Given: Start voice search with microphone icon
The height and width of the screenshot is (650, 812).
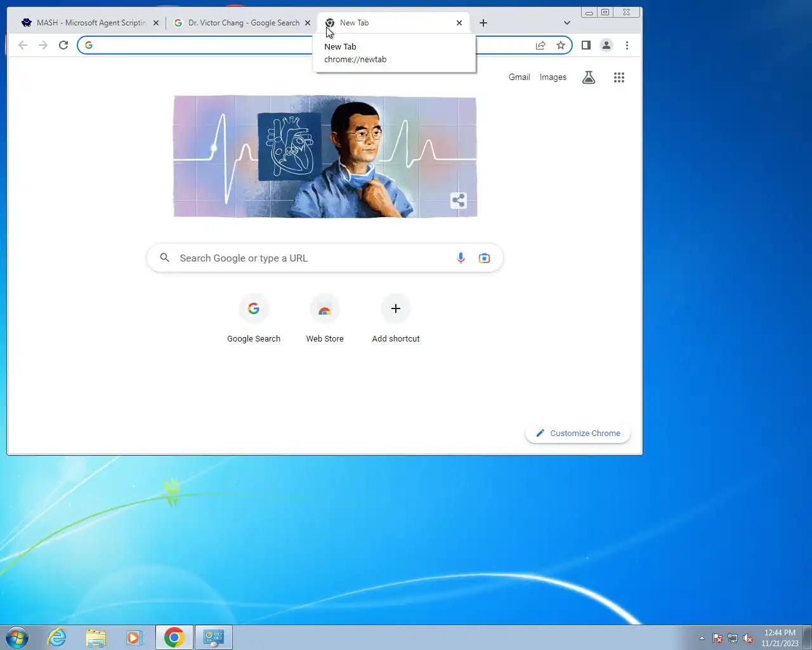Looking at the screenshot, I should point(461,258).
